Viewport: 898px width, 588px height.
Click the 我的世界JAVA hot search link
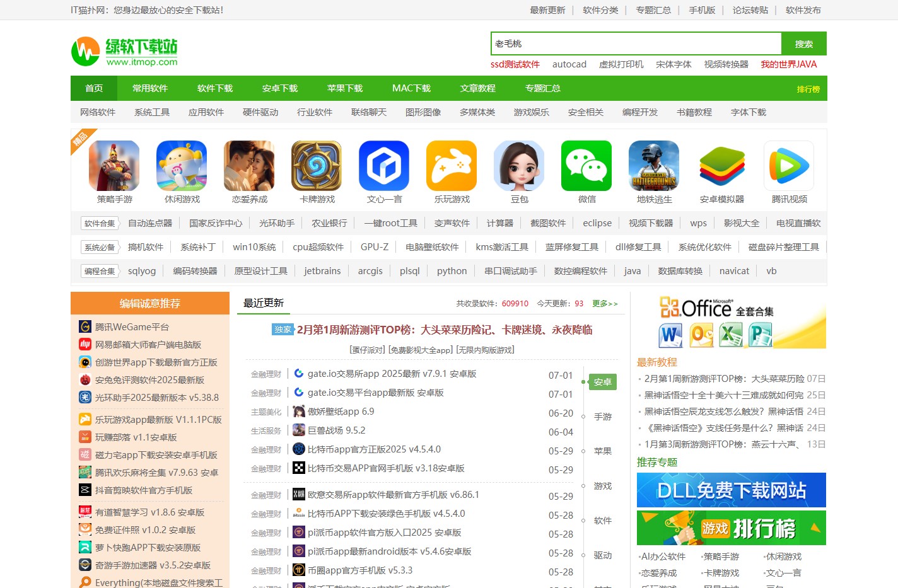coord(789,64)
